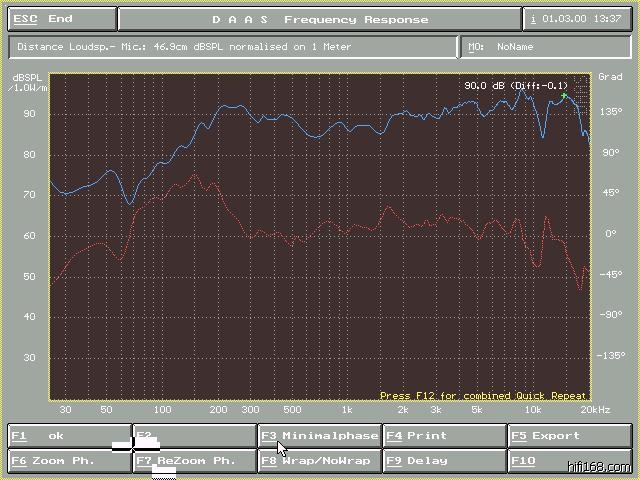The height and width of the screenshot is (480, 640).
Task: Click the green cursor marker on blue curve
Action: click(565, 97)
